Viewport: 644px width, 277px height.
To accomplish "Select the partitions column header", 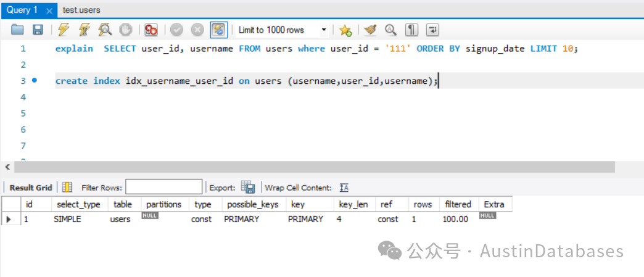I will coord(164,204).
